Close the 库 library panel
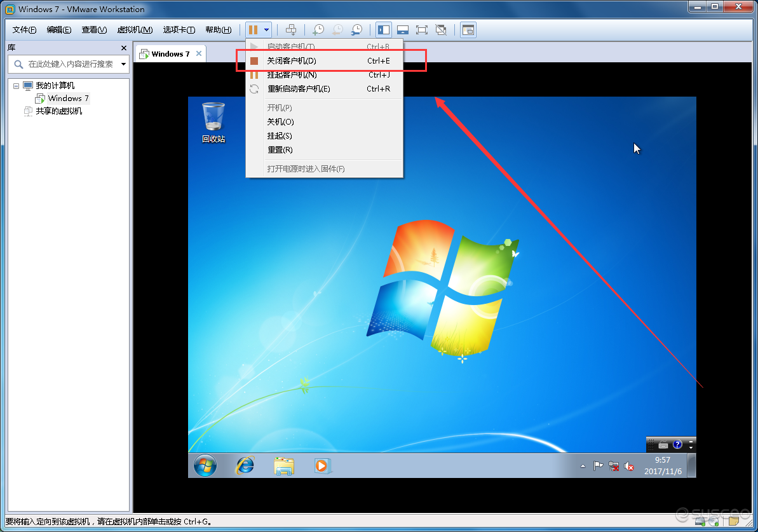The height and width of the screenshot is (532, 758). click(x=124, y=48)
